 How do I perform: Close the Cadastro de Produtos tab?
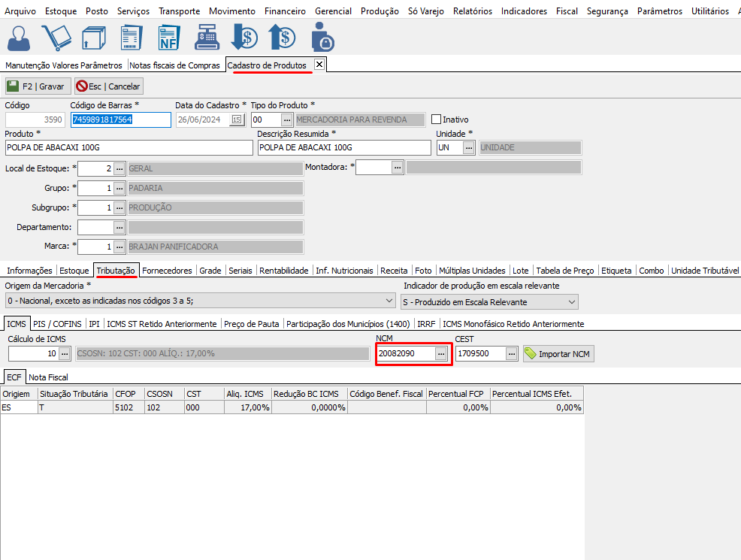319,65
